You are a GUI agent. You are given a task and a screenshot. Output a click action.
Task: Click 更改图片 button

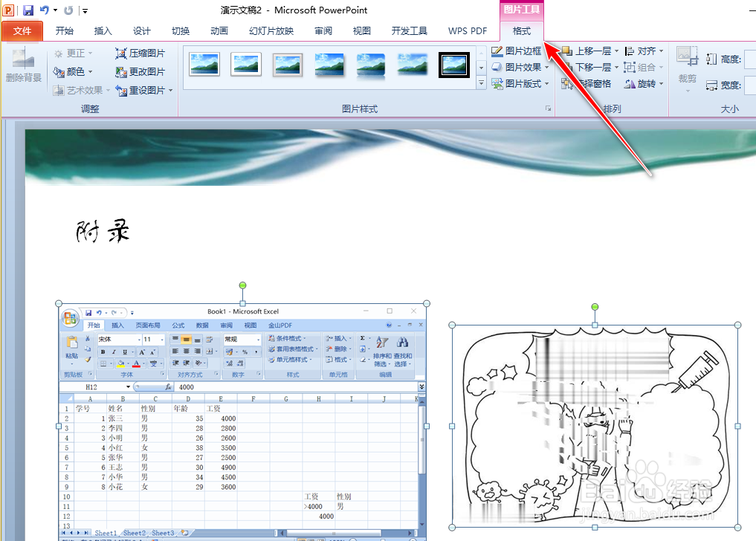click(x=140, y=72)
